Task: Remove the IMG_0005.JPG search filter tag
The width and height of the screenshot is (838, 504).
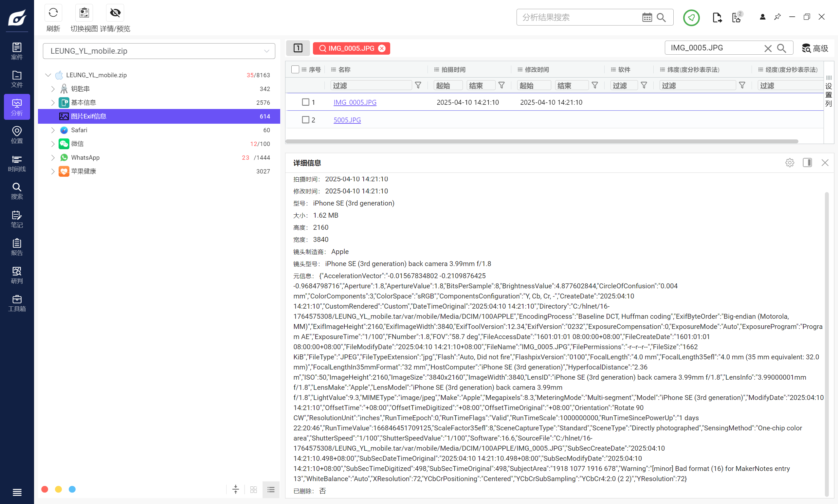Action: click(x=382, y=48)
